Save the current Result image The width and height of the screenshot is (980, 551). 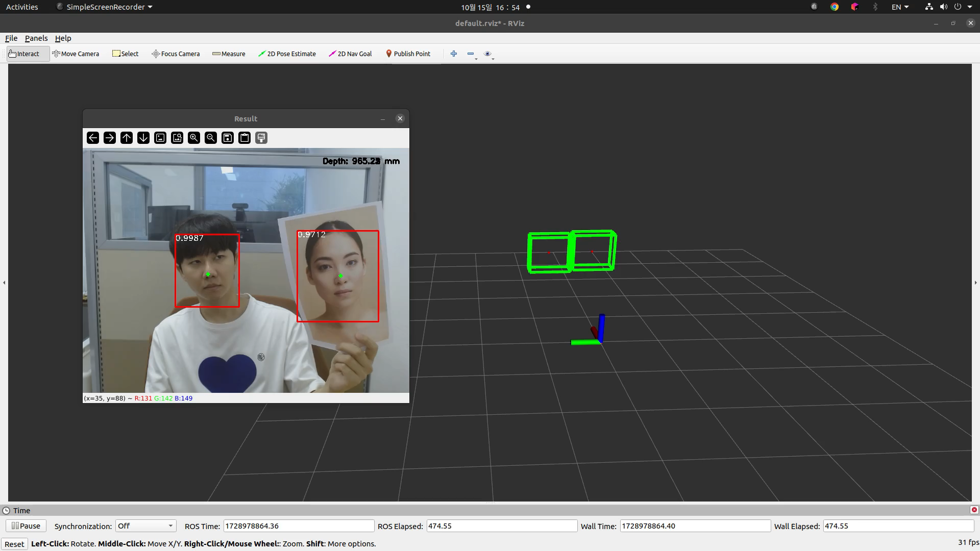pyautogui.click(x=227, y=138)
